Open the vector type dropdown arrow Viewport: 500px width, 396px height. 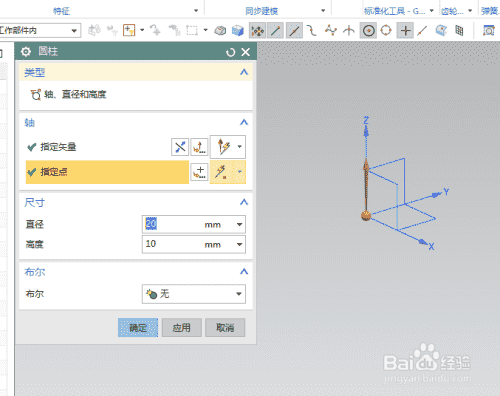(240, 147)
